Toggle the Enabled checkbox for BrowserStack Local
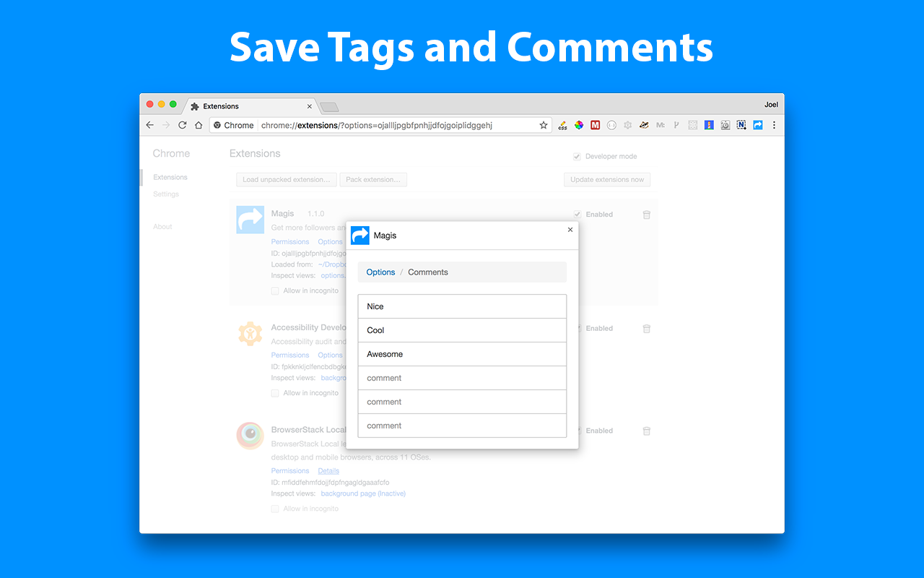This screenshot has height=578, width=924. point(580,431)
